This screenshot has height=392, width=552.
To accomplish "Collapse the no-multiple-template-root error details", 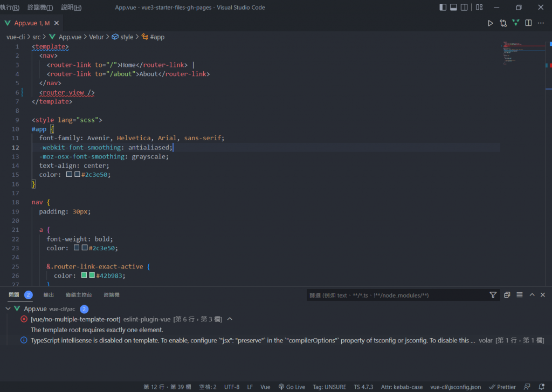I will (x=230, y=319).
